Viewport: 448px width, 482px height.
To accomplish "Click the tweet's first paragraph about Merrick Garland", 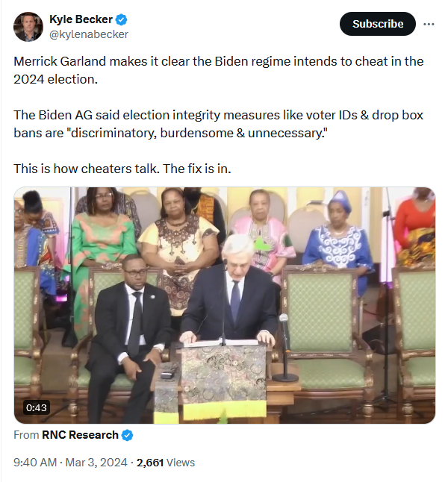I will (x=219, y=70).
